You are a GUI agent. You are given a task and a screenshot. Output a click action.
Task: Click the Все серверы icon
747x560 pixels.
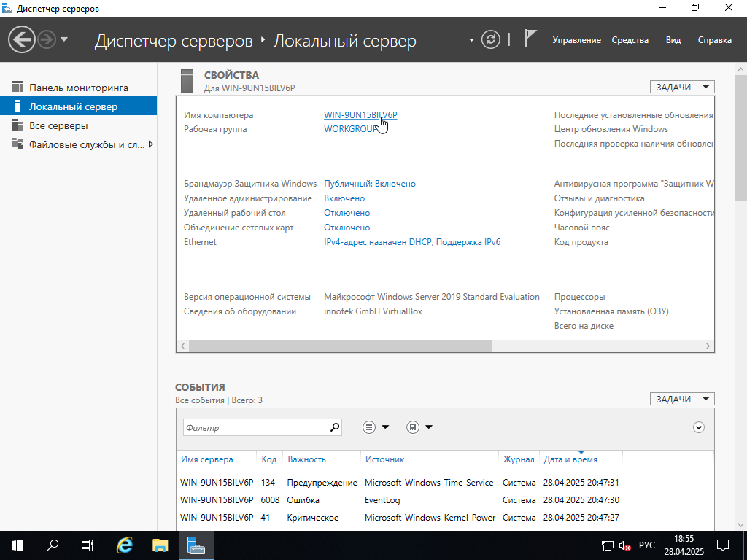coord(18,125)
